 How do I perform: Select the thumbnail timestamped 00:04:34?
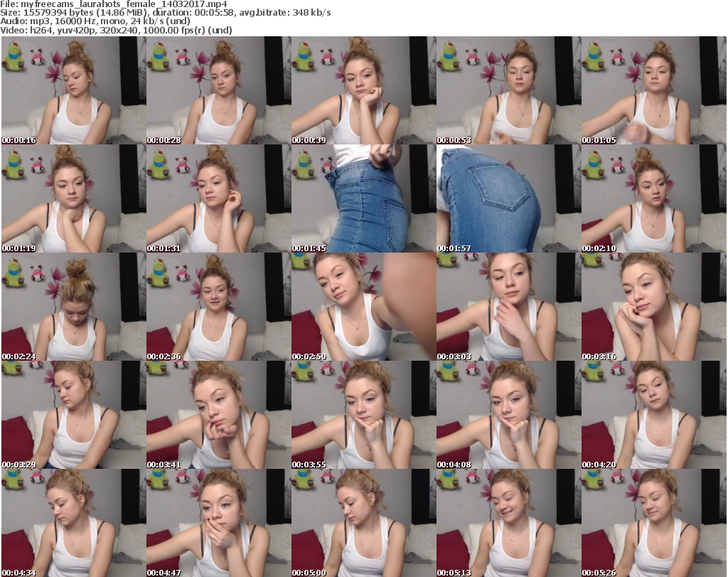click(x=74, y=523)
